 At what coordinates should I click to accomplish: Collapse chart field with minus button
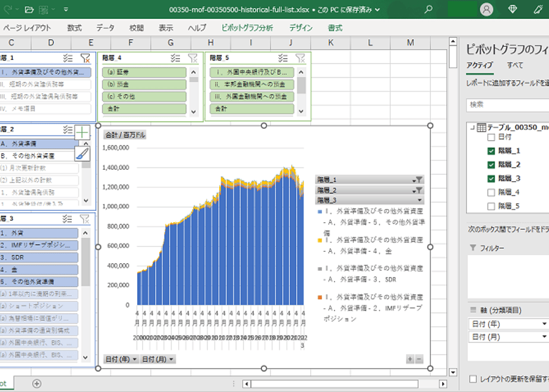[419, 359]
